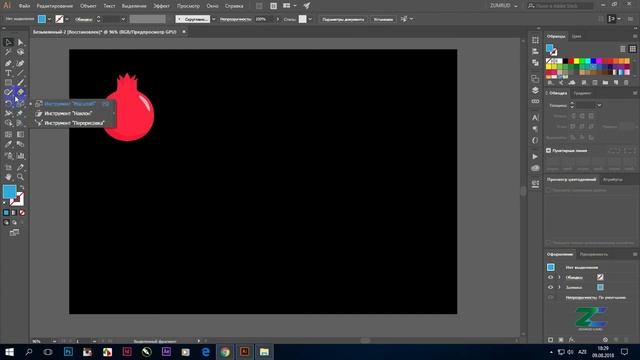Toggle visibility eye of Заливка row
640x360 pixels.
click(550, 287)
